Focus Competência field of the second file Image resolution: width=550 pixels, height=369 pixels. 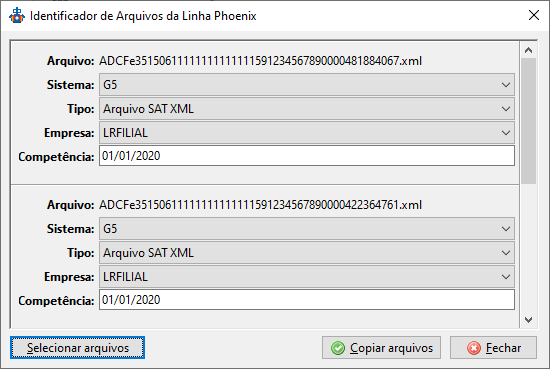(x=307, y=300)
